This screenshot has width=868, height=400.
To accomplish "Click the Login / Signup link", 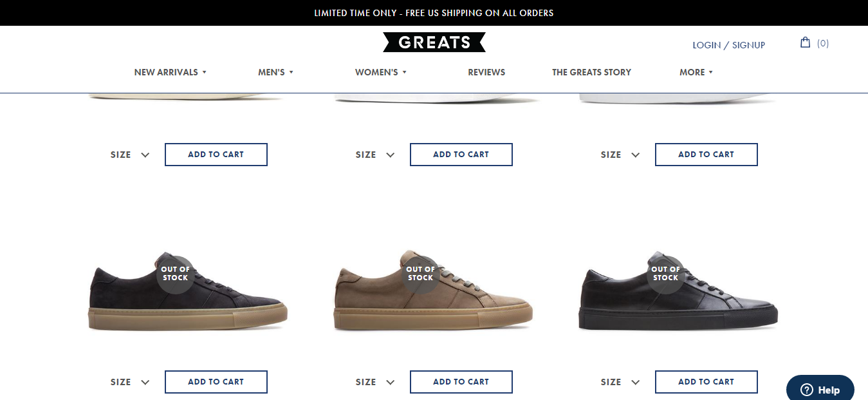I will pos(728,45).
